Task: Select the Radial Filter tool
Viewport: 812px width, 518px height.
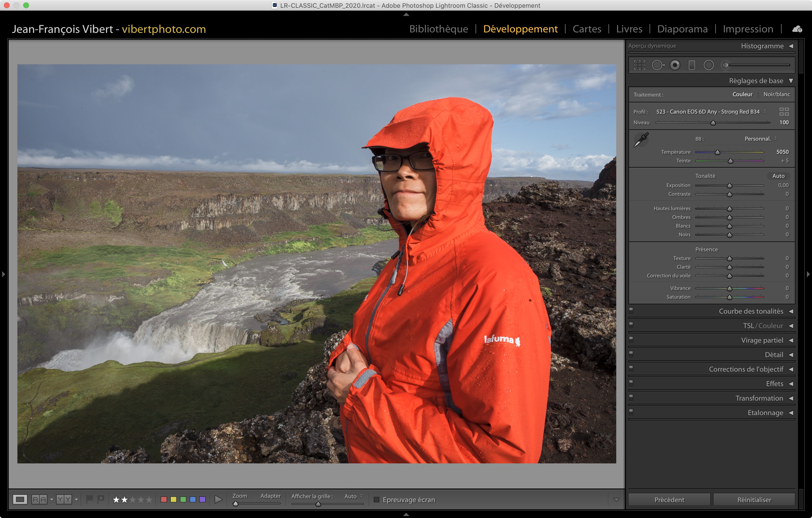Action: coord(709,65)
